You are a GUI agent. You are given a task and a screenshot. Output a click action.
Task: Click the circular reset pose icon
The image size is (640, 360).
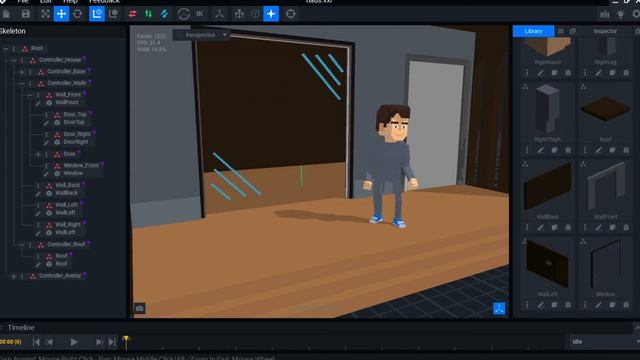pos(184,14)
